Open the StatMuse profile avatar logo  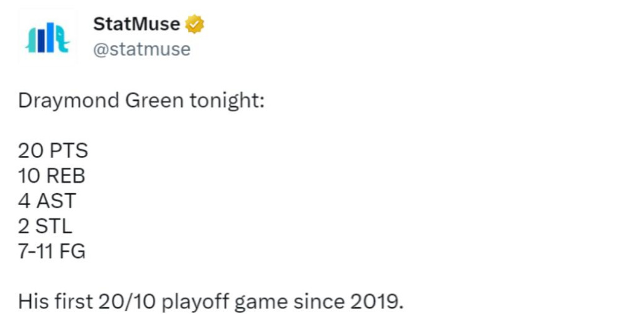pos(47,37)
